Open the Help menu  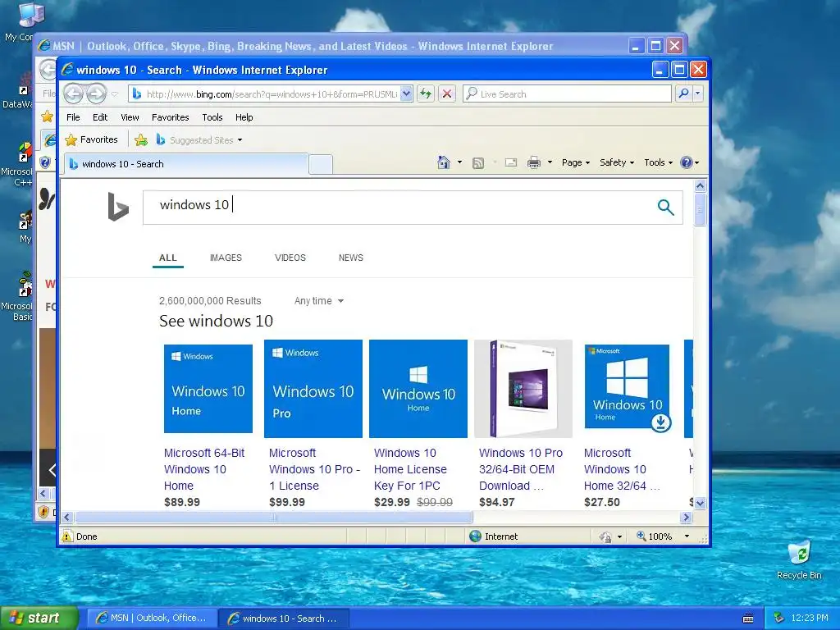coord(244,117)
